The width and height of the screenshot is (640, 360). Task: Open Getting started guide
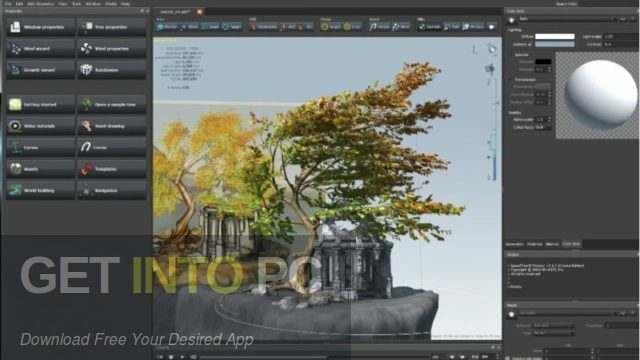(40, 104)
